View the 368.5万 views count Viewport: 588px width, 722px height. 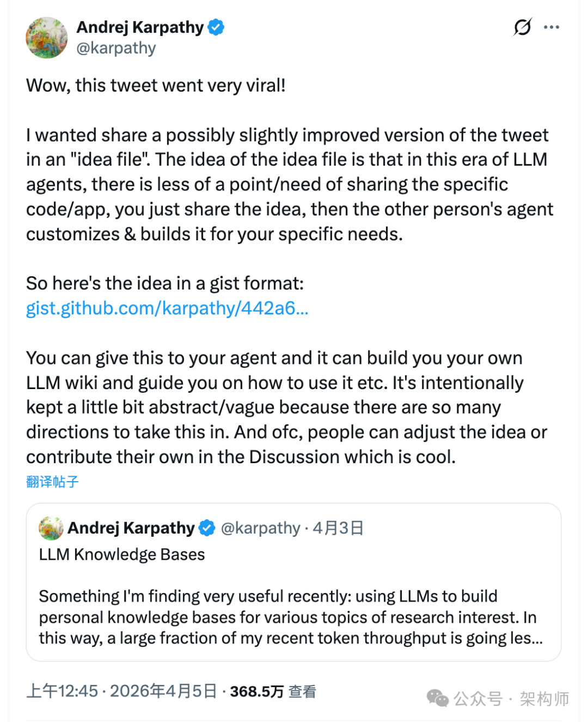point(255,691)
